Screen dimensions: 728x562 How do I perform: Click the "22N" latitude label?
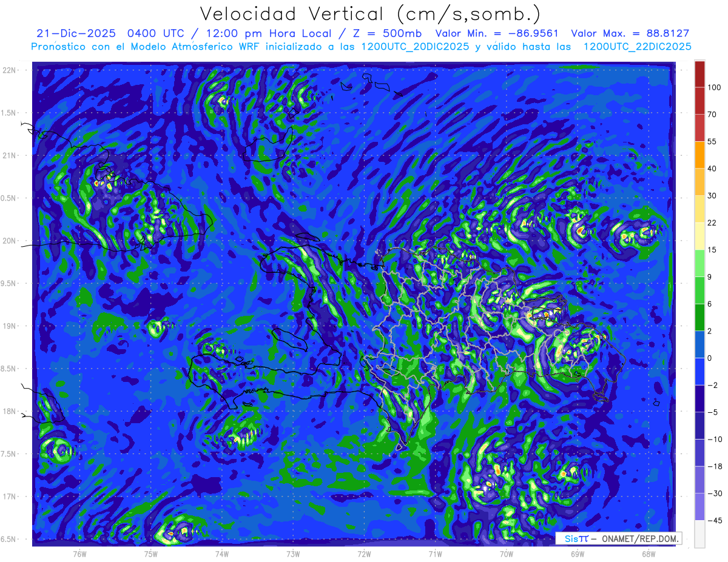click(9, 70)
